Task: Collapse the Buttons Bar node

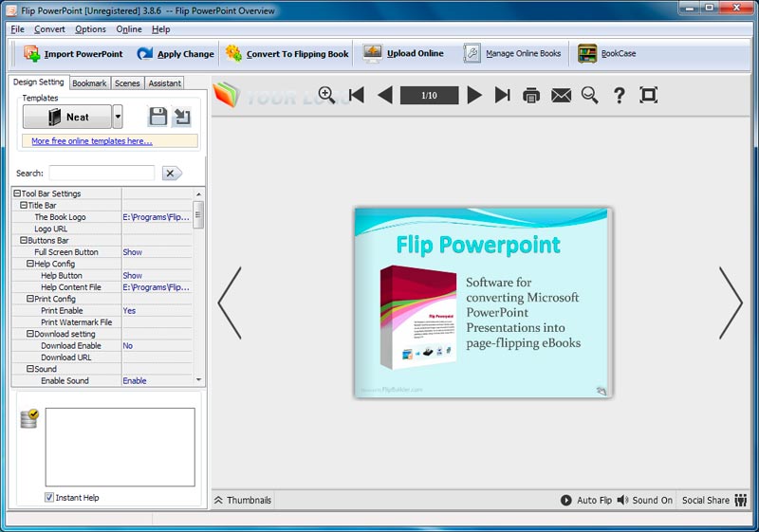Action: click(23, 240)
